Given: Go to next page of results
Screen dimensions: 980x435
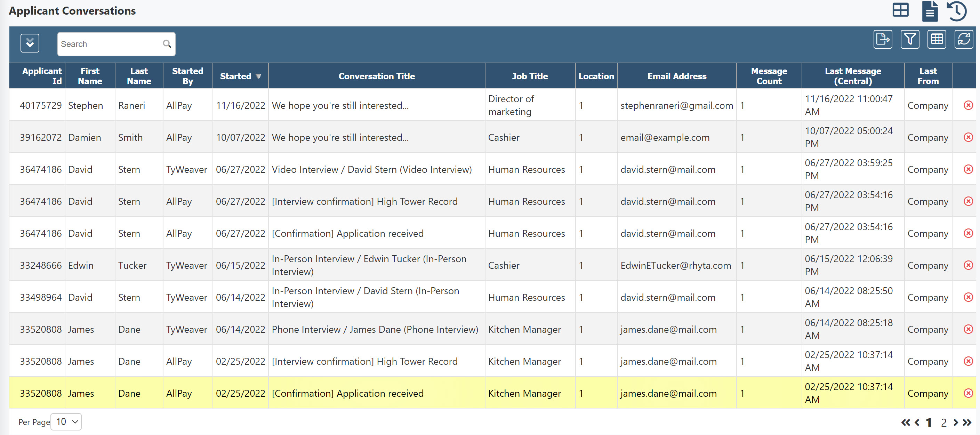Looking at the screenshot, I should point(955,422).
